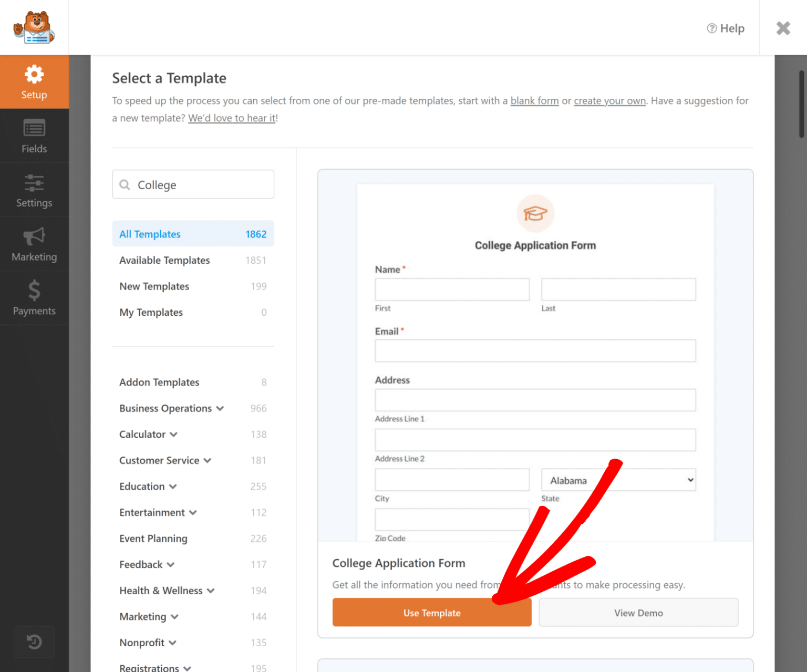Click the revision history icon bottom left
Screen dimensions: 807x672
click(x=34, y=642)
